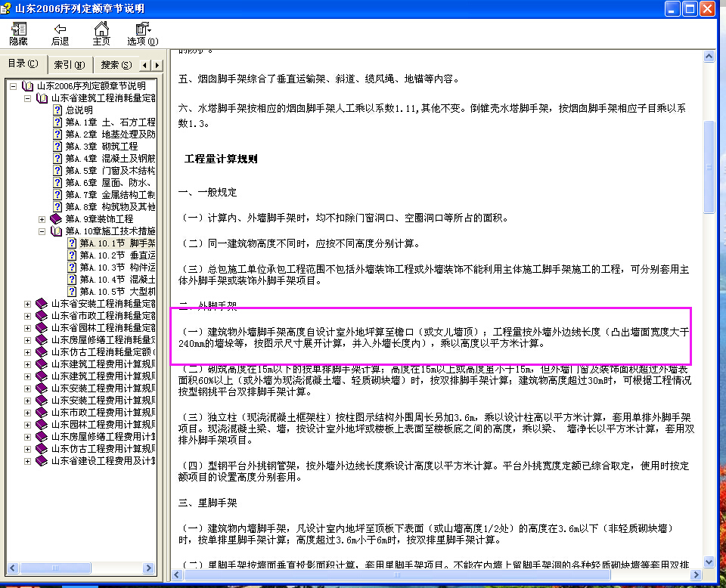726x588 pixels.
Task: Expand the 山东房屋修缮工程消耗量 node
Action: pos(27,340)
